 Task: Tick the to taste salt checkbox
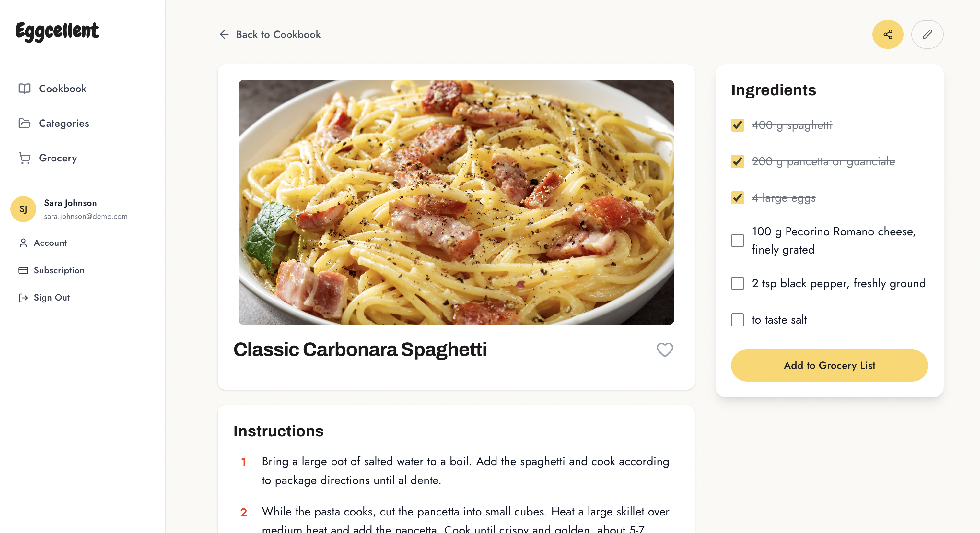coord(737,320)
